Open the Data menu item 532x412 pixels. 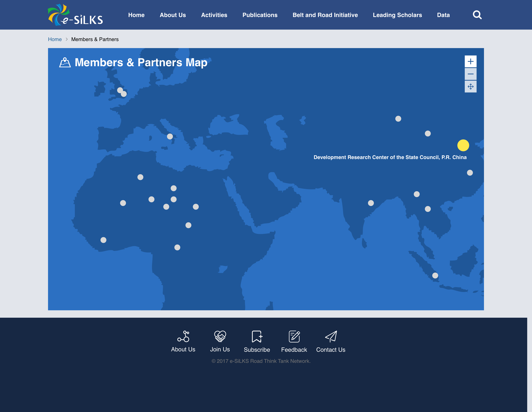pyautogui.click(x=443, y=15)
